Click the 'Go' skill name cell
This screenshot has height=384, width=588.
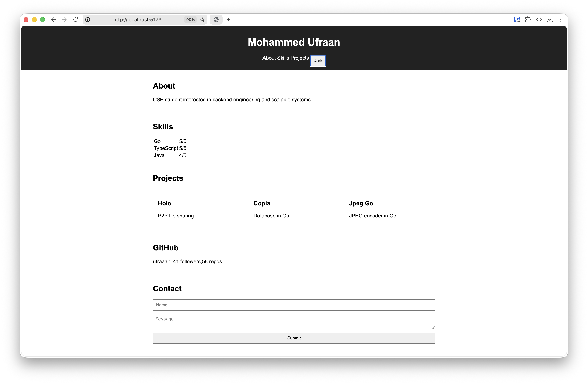click(x=157, y=141)
